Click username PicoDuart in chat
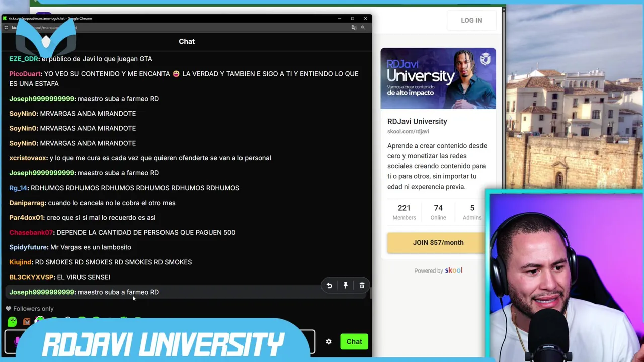 pyautogui.click(x=25, y=74)
